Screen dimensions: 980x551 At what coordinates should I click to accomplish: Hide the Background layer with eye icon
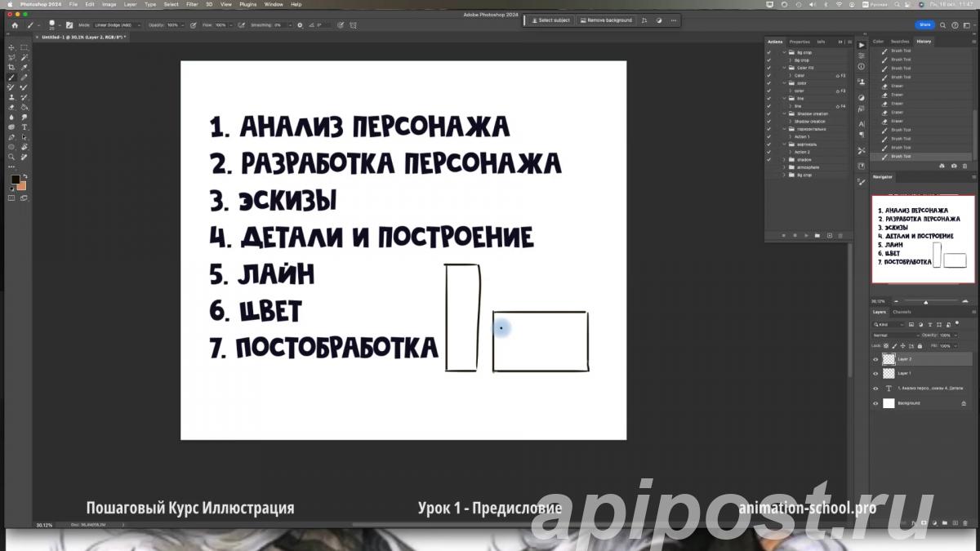tap(875, 403)
